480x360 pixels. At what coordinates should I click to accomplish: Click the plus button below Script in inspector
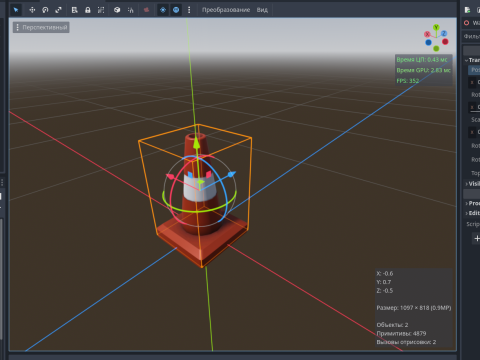click(x=477, y=238)
